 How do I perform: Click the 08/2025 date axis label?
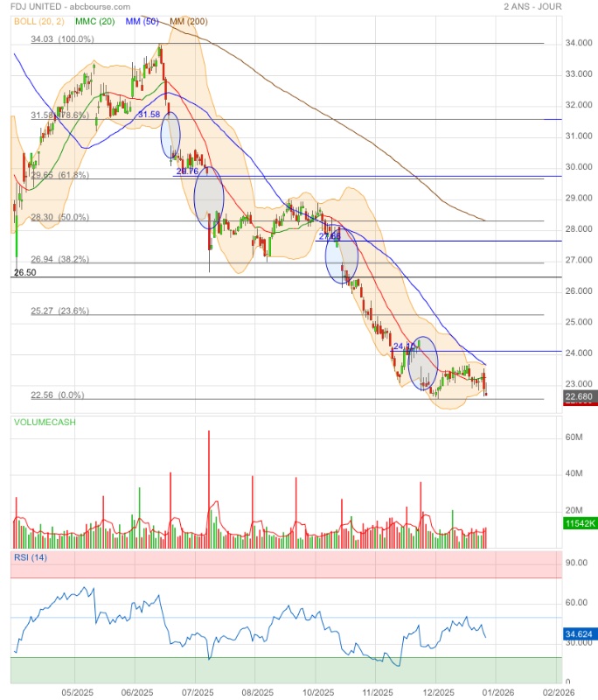tap(257, 692)
